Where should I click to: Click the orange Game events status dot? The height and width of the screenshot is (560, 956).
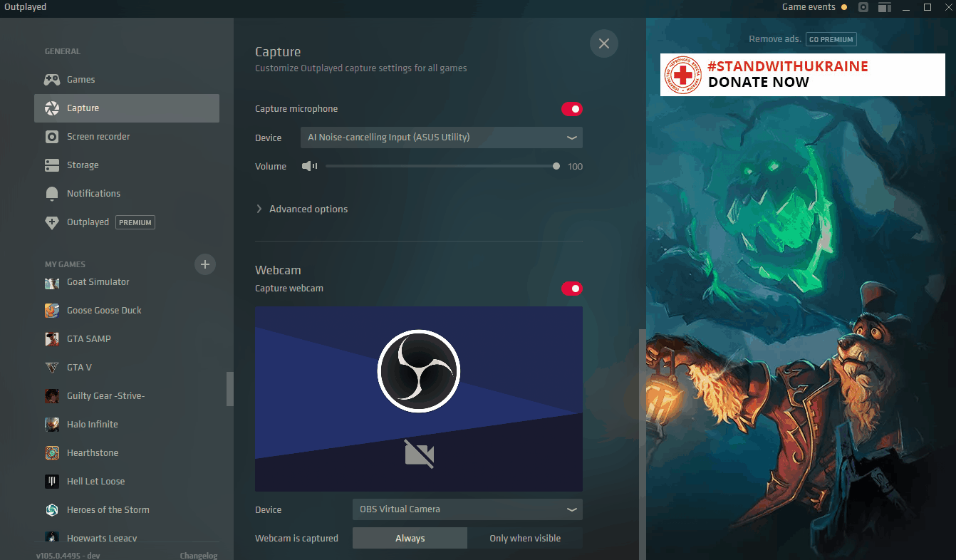[844, 7]
